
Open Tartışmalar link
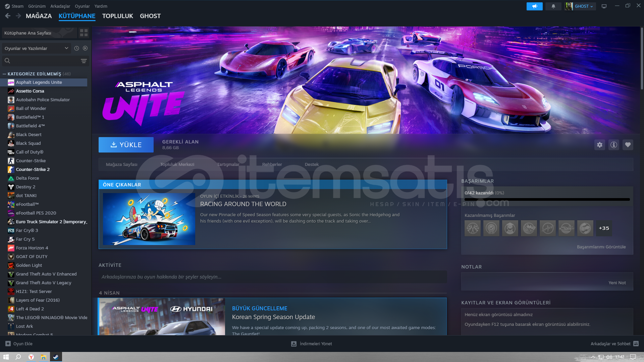click(228, 164)
